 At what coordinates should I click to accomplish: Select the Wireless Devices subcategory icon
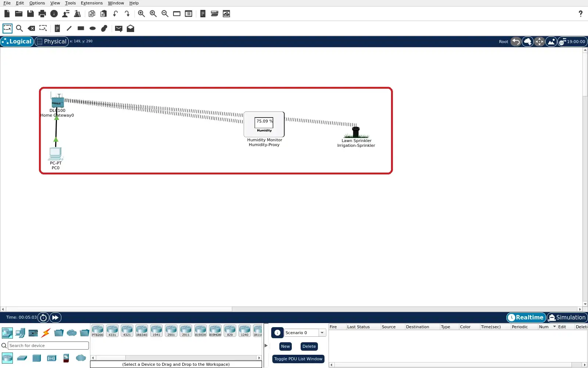[x=51, y=358]
